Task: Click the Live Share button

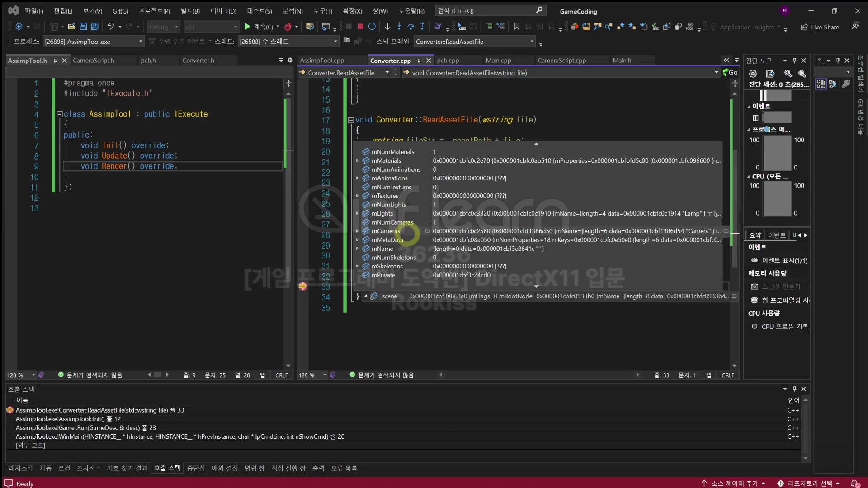Action: [820, 27]
